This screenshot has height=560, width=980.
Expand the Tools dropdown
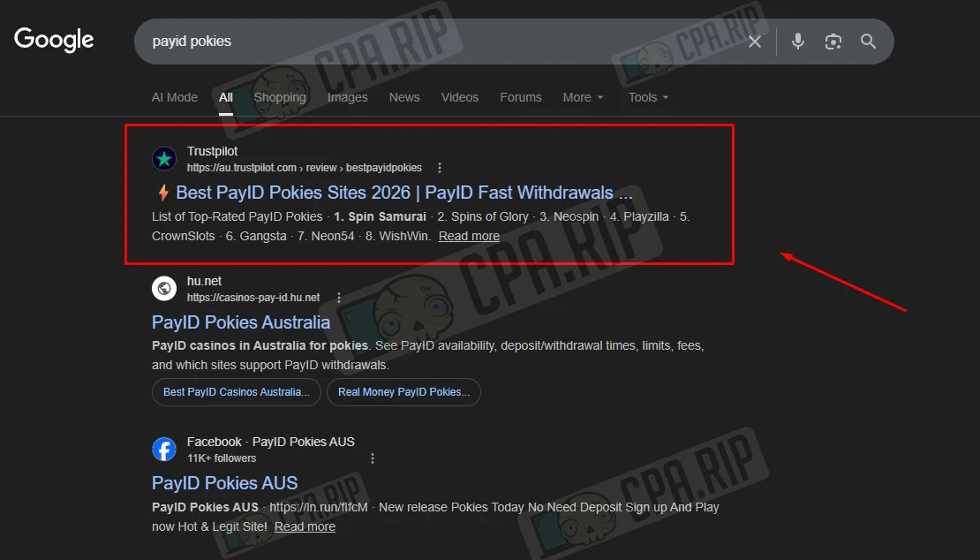tap(648, 97)
